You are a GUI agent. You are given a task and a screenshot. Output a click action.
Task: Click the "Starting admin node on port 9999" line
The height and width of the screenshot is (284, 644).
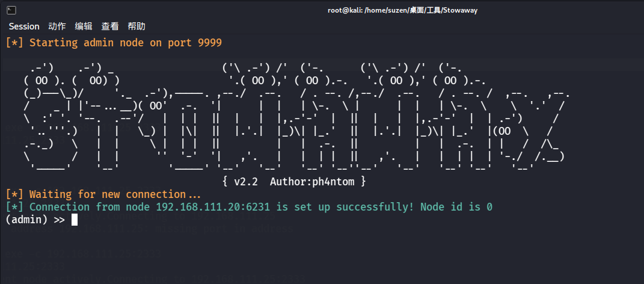114,43
